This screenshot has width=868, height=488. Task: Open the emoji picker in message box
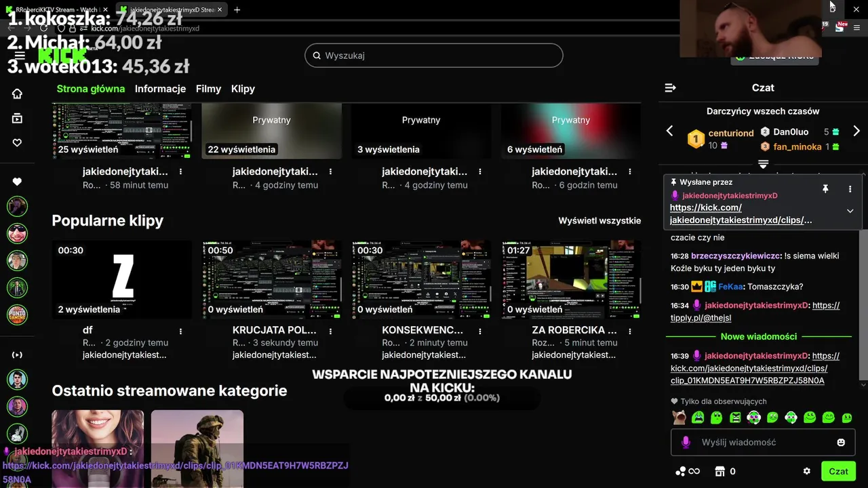[841, 442]
